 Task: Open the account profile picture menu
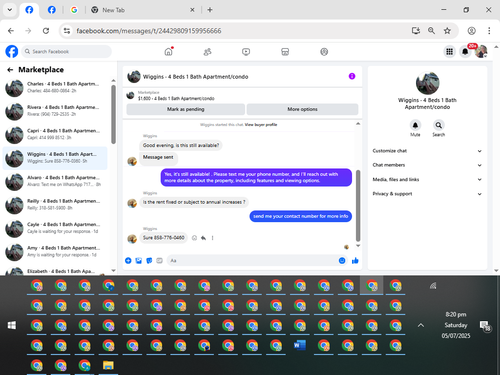pos(481,52)
